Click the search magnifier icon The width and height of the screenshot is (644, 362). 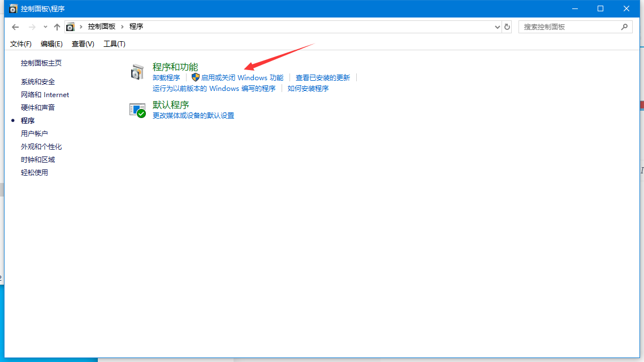[x=624, y=26]
